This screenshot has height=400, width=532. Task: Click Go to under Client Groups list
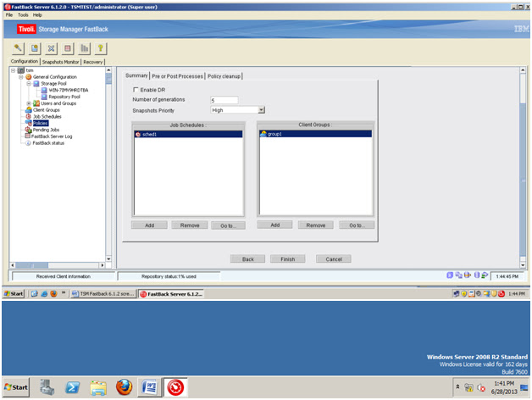[x=357, y=225]
